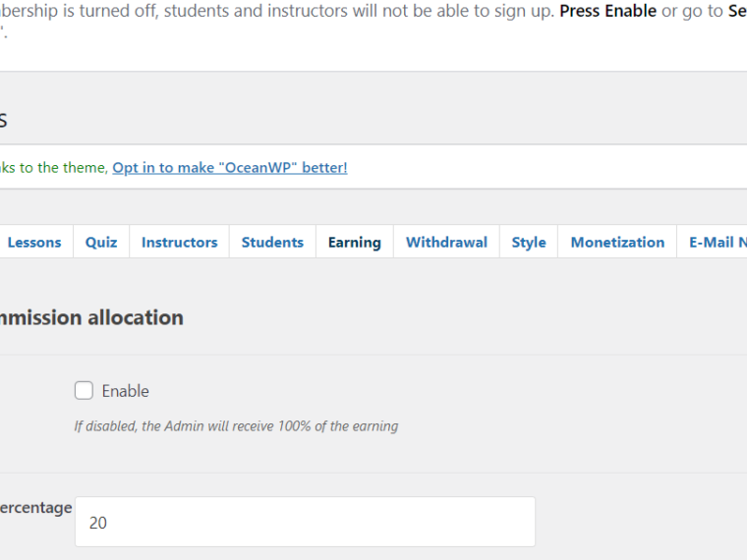Click the "Admin will receive 100%" description
The width and height of the screenshot is (747, 560).
pyautogui.click(x=236, y=425)
